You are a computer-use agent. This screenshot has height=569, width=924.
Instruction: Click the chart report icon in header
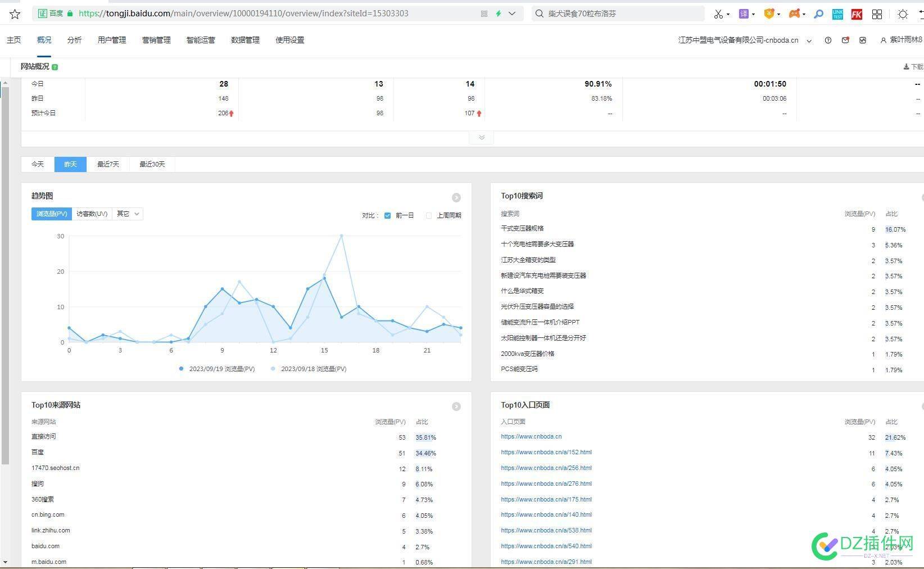click(863, 40)
